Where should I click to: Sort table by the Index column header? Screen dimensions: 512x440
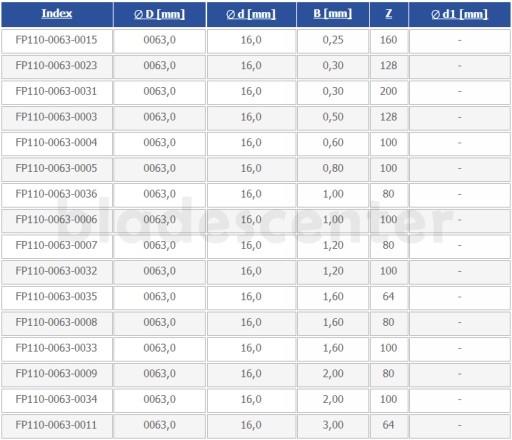pos(57,13)
